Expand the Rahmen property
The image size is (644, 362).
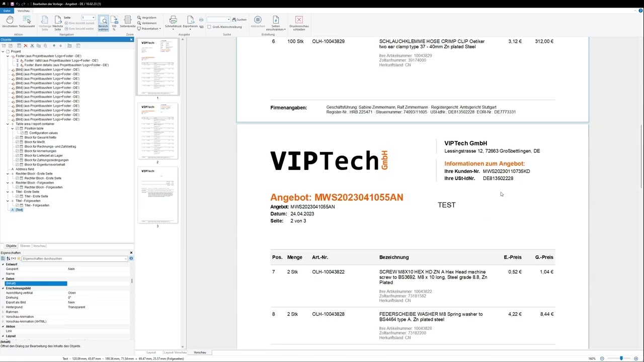[3, 312]
